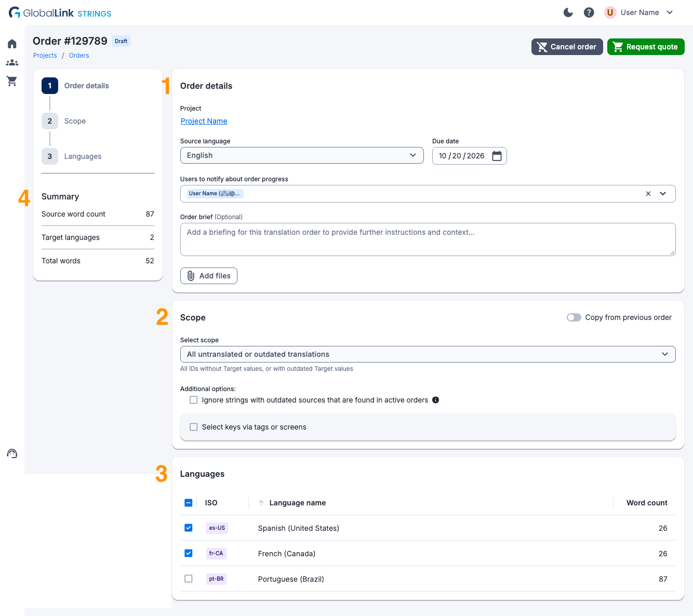Go to step 3 Languages
693x616 pixels.
[72, 156]
